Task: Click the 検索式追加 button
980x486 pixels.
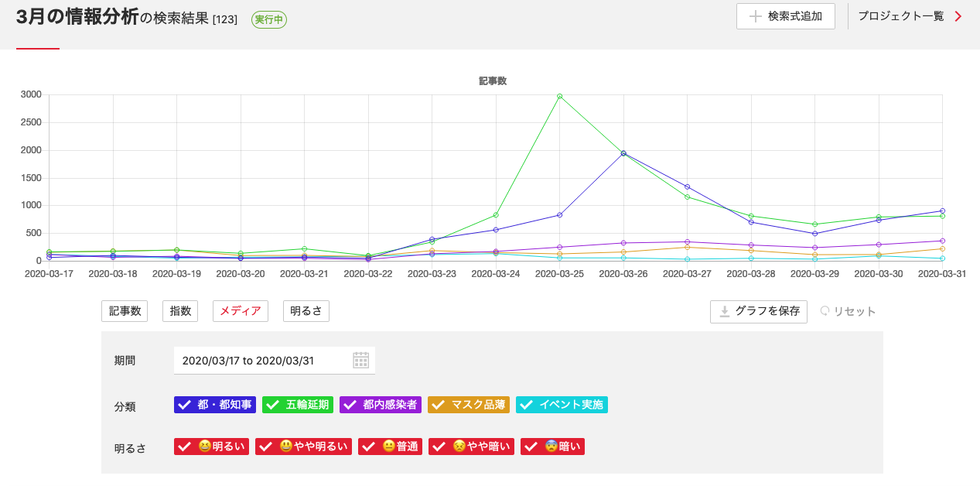Action: 786,16
